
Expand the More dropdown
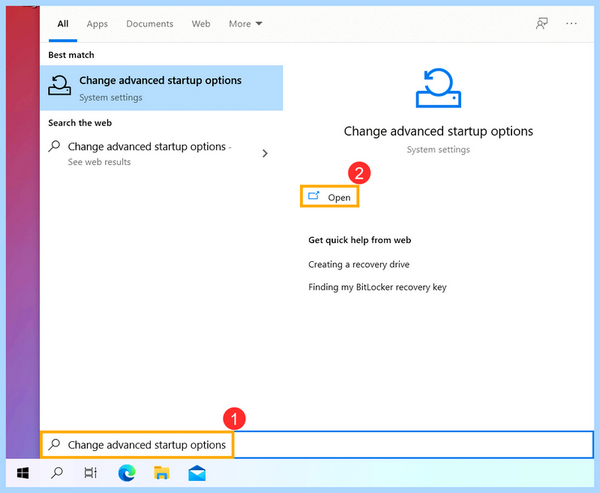click(245, 24)
